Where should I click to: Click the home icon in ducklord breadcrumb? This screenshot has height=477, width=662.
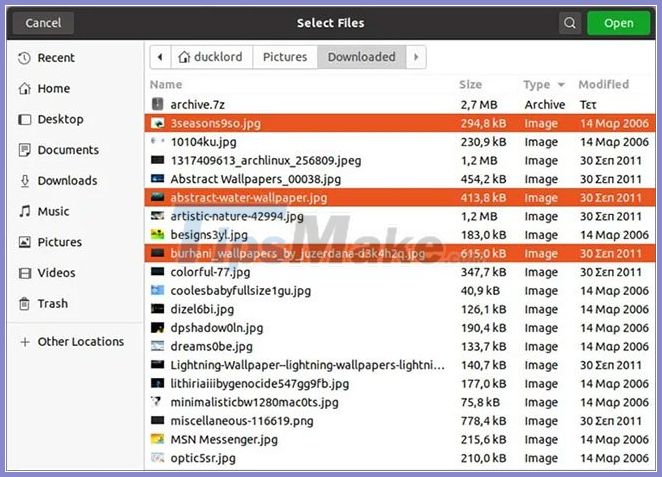[x=184, y=57]
